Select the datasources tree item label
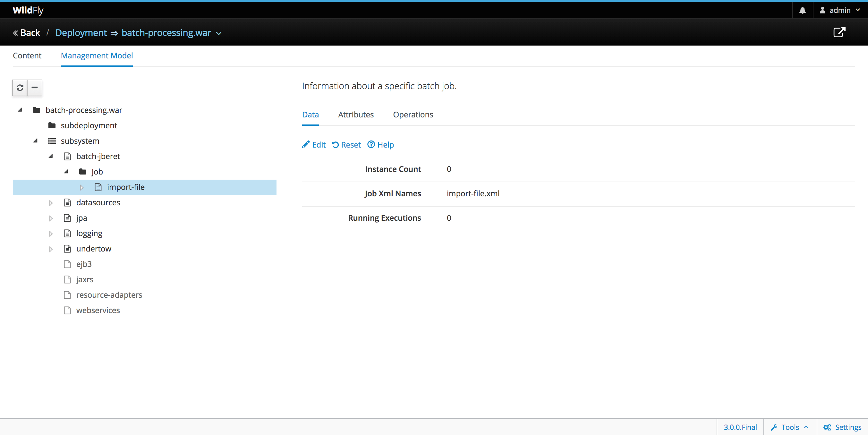868x435 pixels. point(98,202)
